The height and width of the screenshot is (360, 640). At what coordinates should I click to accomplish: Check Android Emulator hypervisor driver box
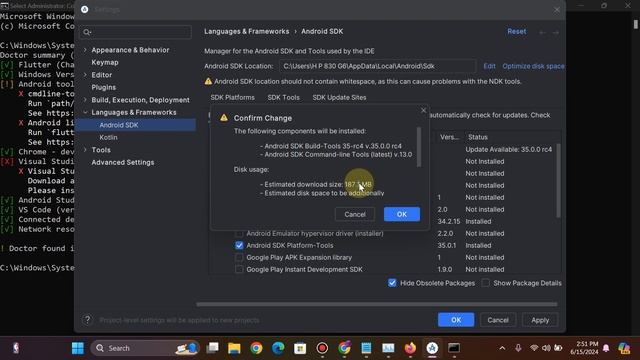click(239, 233)
